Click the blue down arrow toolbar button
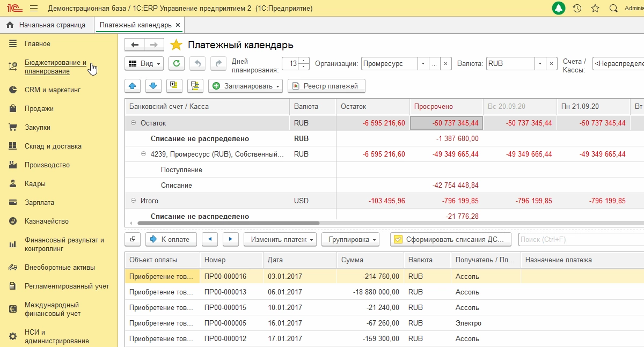 [x=153, y=86]
